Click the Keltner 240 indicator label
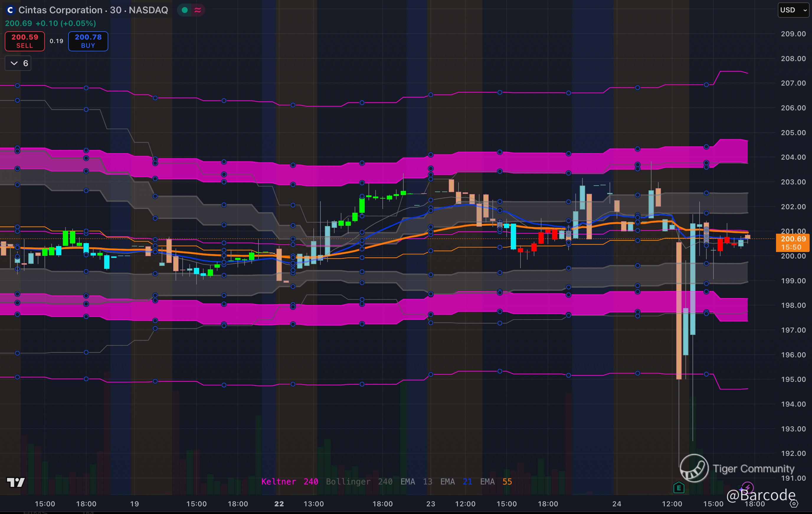 (x=290, y=482)
